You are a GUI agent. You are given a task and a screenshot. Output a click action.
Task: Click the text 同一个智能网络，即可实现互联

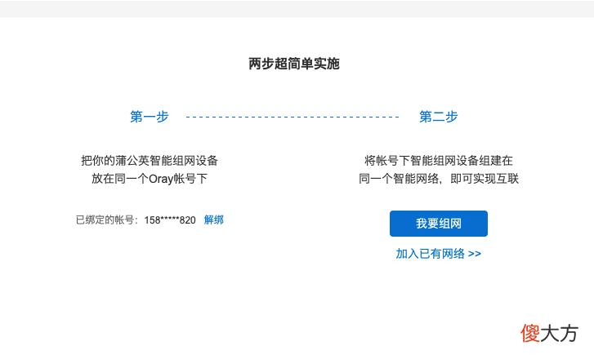pyautogui.click(x=438, y=179)
